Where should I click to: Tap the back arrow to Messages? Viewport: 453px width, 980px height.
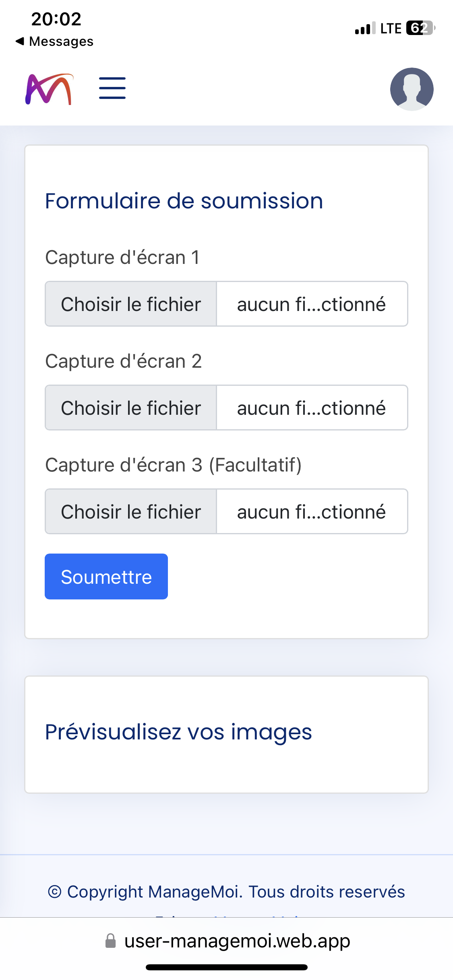[20, 41]
